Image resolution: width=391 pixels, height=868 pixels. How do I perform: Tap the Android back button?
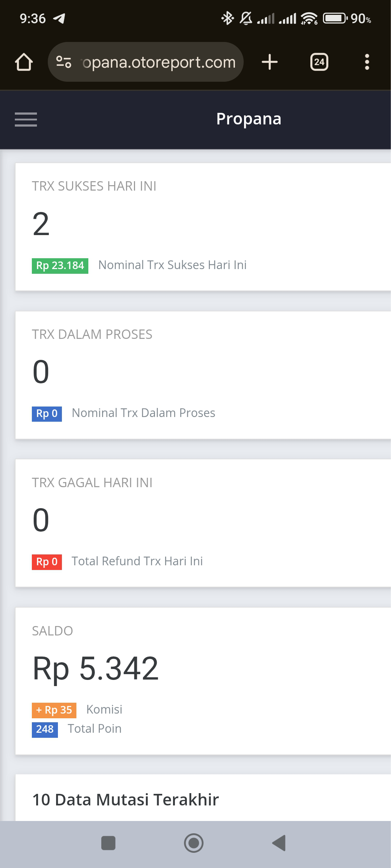pos(279,843)
